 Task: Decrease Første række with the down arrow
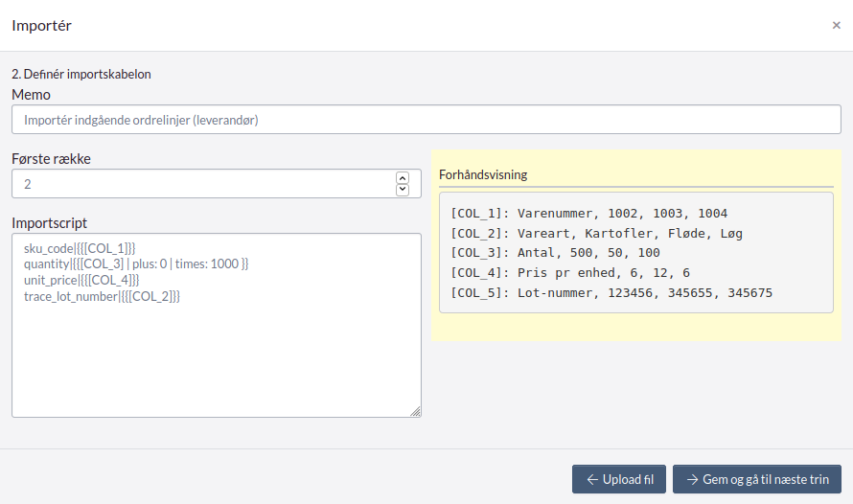403,190
